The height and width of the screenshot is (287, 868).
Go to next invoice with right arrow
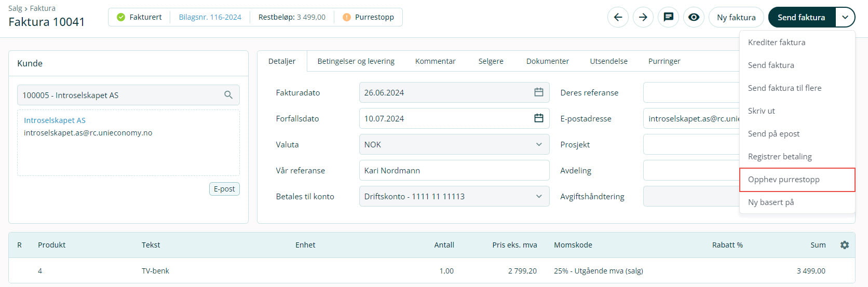point(643,17)
